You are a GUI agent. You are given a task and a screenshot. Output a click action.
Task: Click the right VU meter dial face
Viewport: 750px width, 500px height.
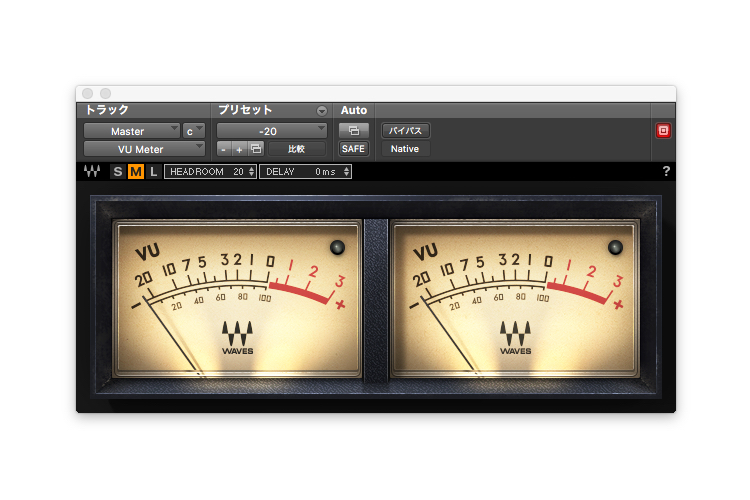[x=515, y=299]
